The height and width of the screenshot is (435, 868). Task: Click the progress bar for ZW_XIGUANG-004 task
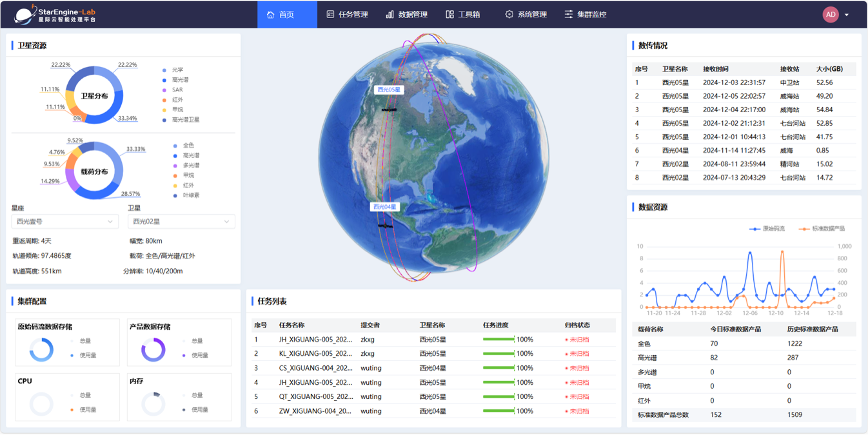[x=498, y=411]
